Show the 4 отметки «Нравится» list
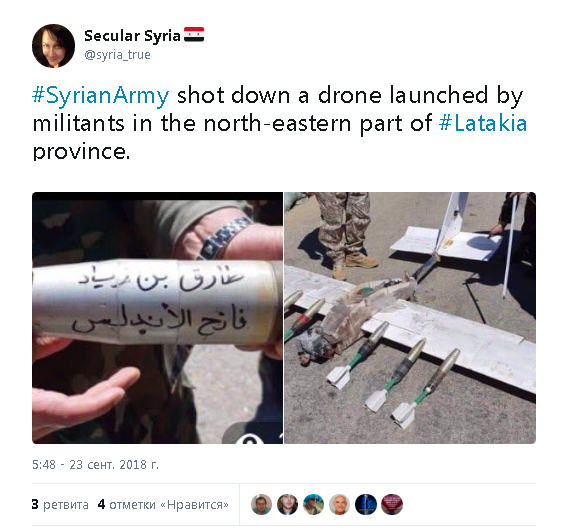Viewport: 570px width, 529px height. click(163, 505)
